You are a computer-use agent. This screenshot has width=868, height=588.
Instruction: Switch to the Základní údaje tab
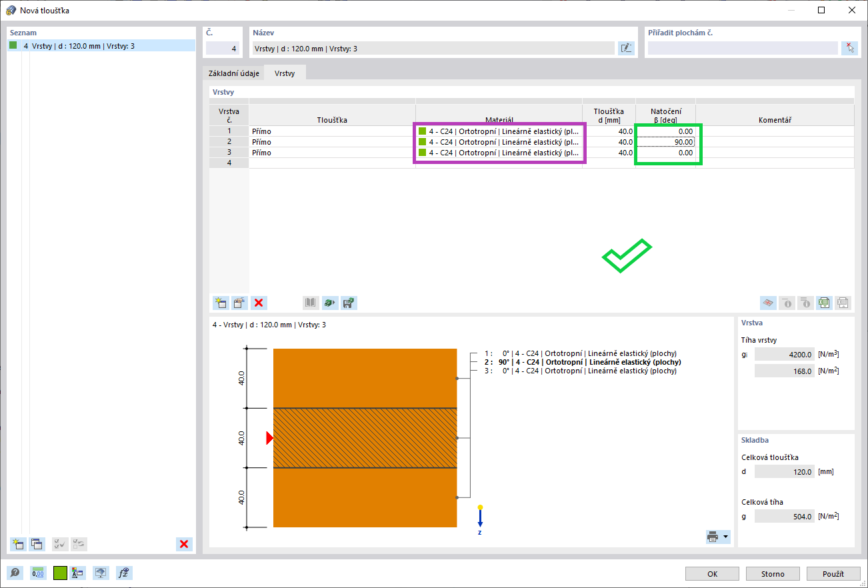(x=234, y=73)
